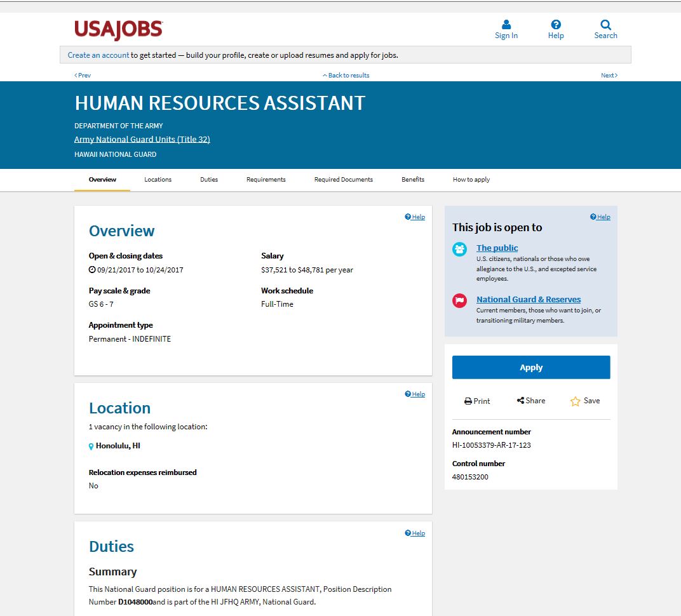Open Search from the magnifier icon
The width and height of the screenshot is (681, 616).
605,29
